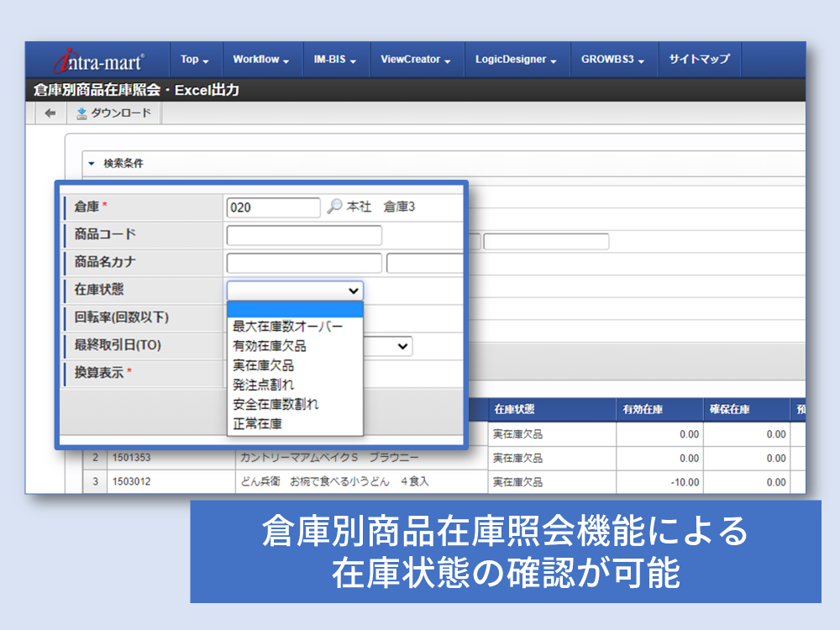The height and width of the screenshot is (630, 840).
Task: Click the 本社 倉庫3 warehouse name text
Action: 381,207
